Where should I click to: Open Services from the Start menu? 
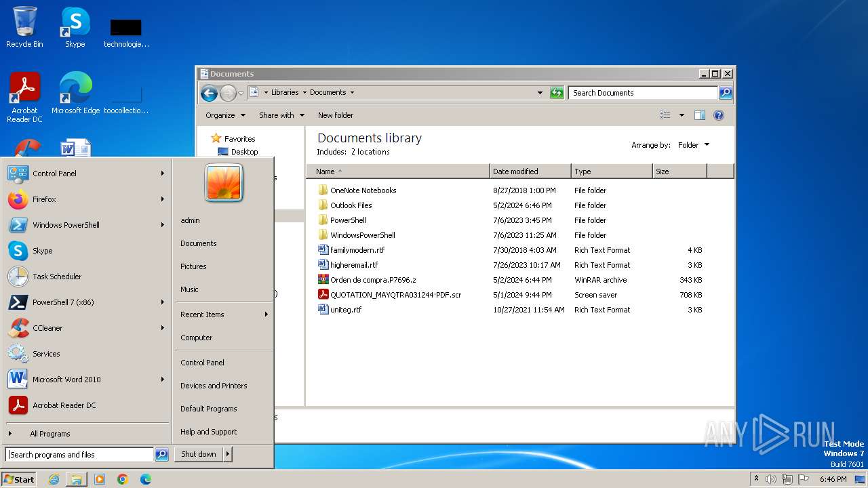pos(86,354)
